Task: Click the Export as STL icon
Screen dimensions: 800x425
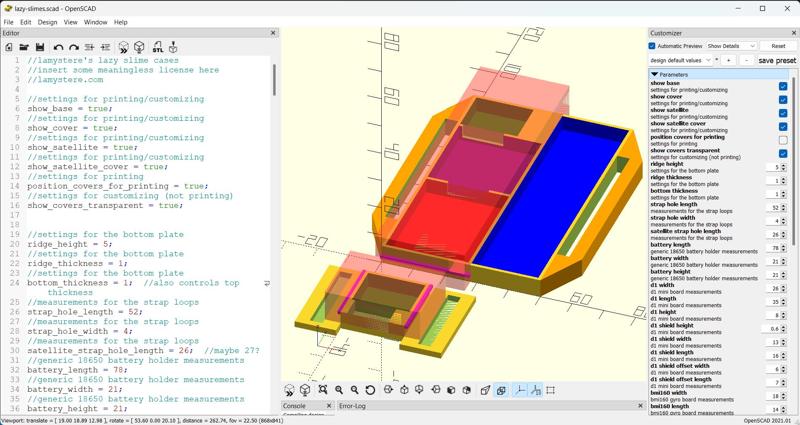Action: coord(157,47)
